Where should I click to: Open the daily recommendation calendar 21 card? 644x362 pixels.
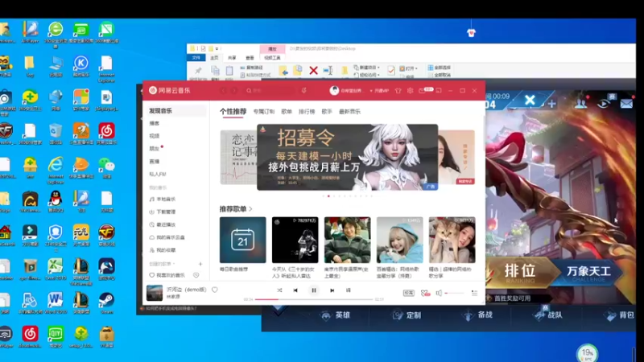click(x=243, y=240)
